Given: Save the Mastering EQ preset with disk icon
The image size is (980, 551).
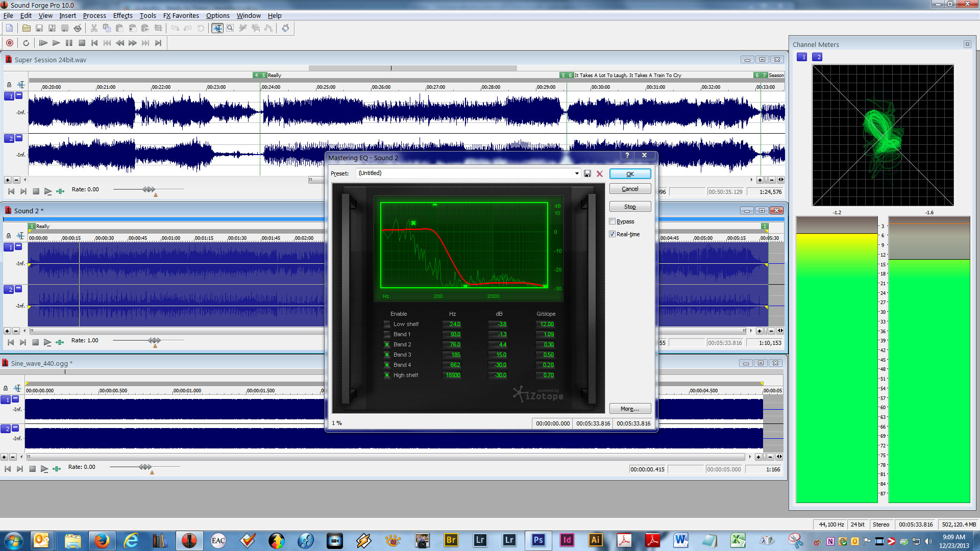Looking at the screenshot, I should coord(587,173).
